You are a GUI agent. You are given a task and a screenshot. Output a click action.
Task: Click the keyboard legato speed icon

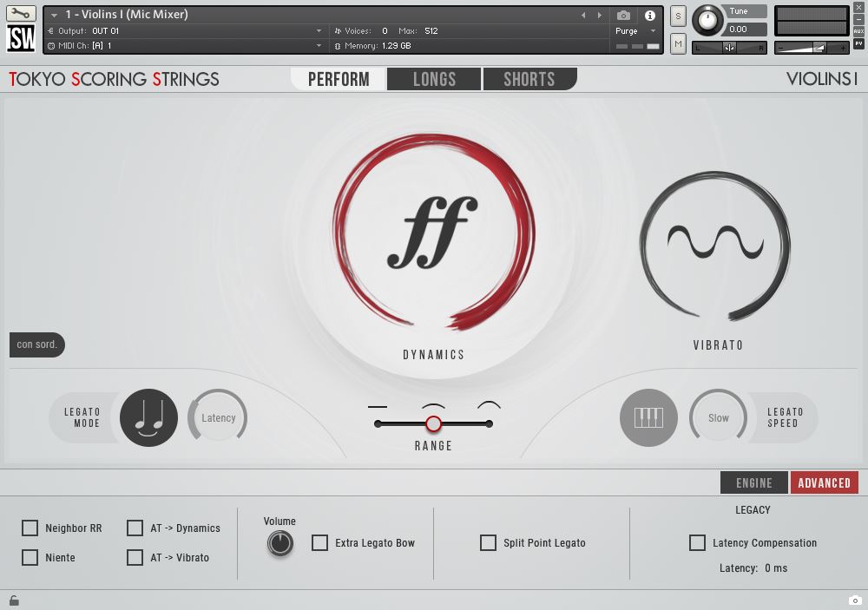[648, 417]
